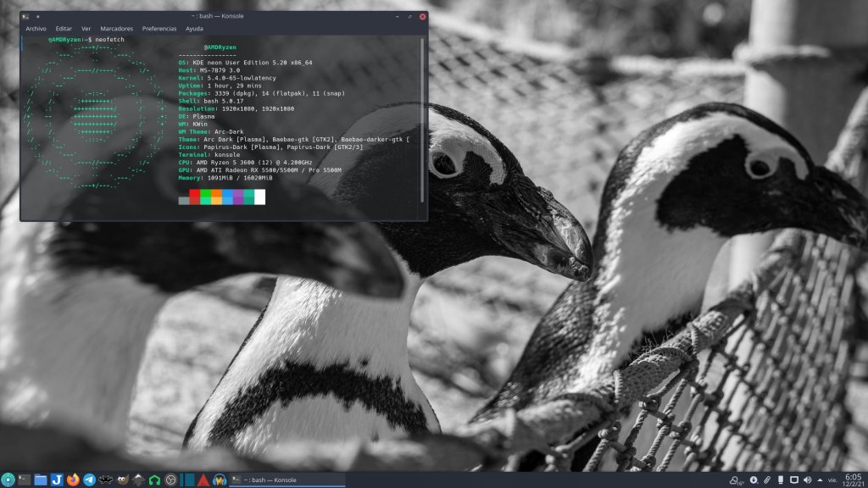The width and height of the screenshot is (868, 488).
Task: Open the volume control tray icon
Action: 807,480
